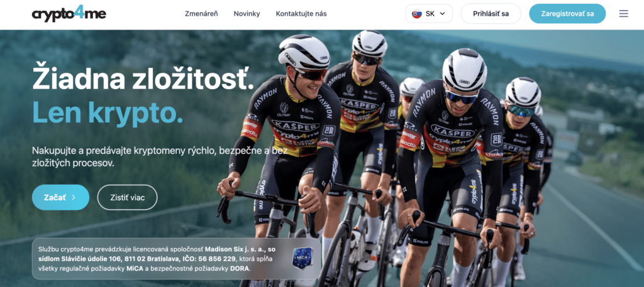Go to the Novinky page
This screenshot has width=644, height=287.
pos(247,14)
